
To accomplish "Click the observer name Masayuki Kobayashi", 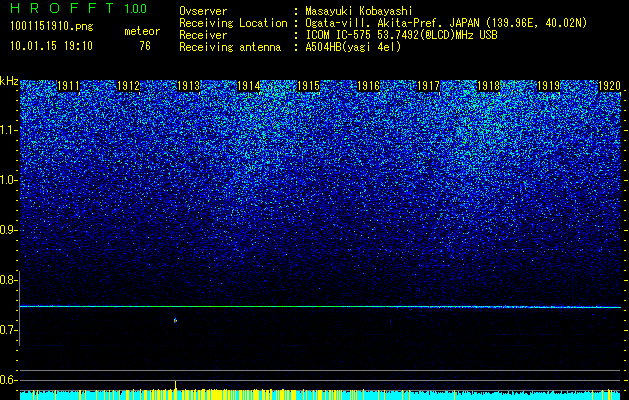I will pos(358,11).
